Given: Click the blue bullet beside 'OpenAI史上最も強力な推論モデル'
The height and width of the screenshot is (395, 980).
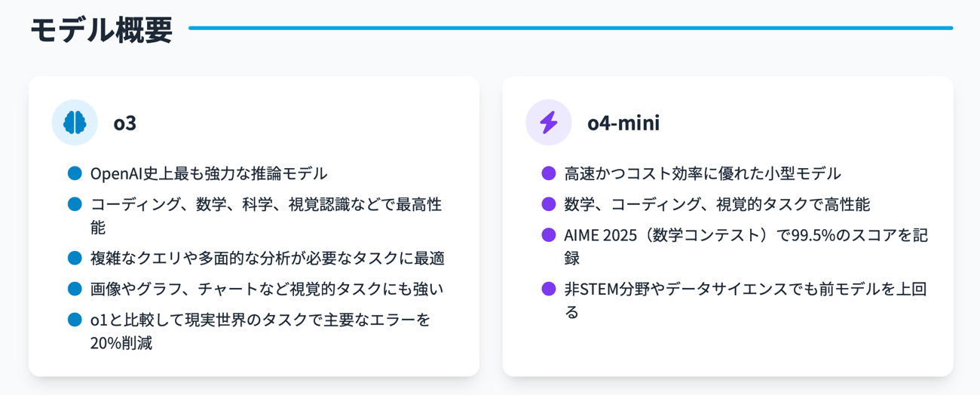Looking at the screenshot, I should (x=75, y=173).
